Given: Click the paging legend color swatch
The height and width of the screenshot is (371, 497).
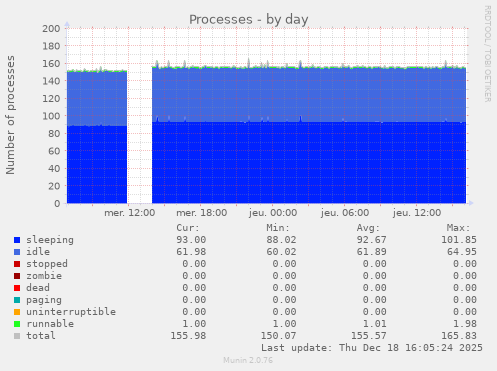Looking at the screenshot, I should tap(17, 300).
